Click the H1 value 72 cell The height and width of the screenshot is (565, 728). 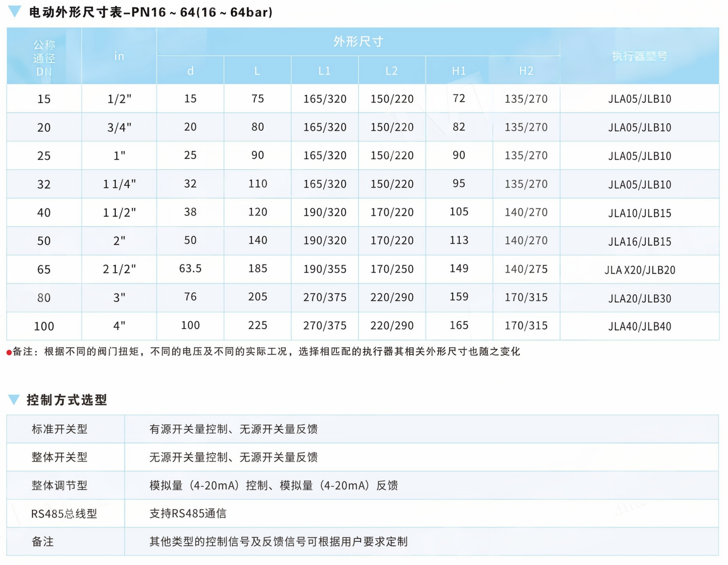pos(459,99)
